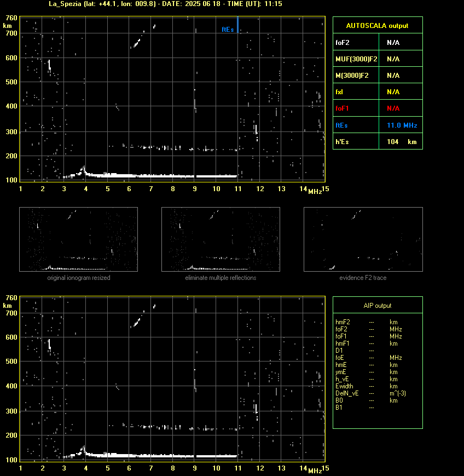This screenshot has width=464, height=476.
Task: Click the hmF2 row in the AIP output
Action: (367, 322)
